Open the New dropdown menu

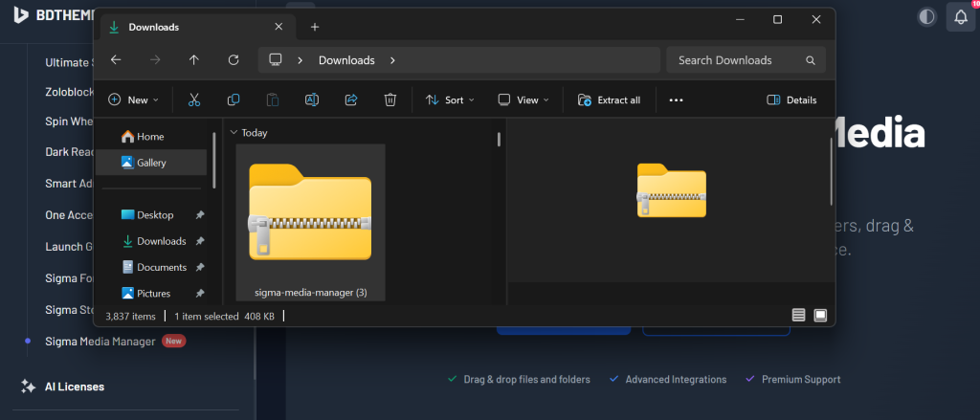click(133, 100)
